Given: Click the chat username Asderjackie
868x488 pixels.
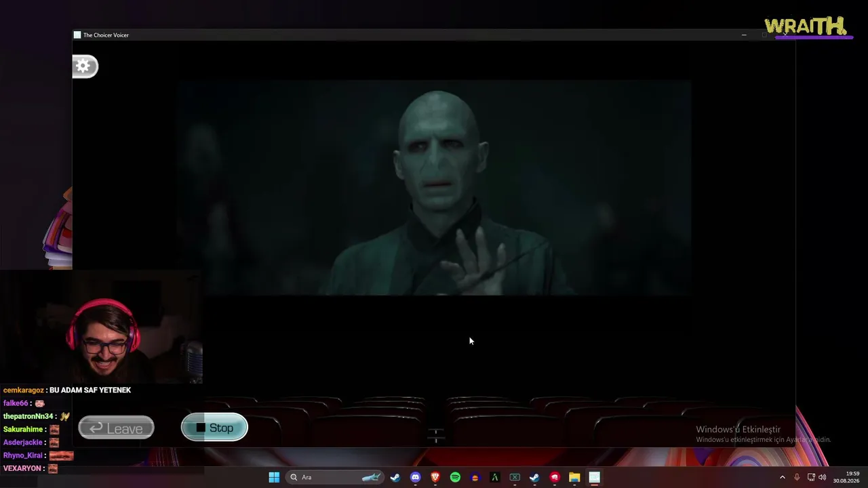Looking at the screenshot, I should [23, 443].
